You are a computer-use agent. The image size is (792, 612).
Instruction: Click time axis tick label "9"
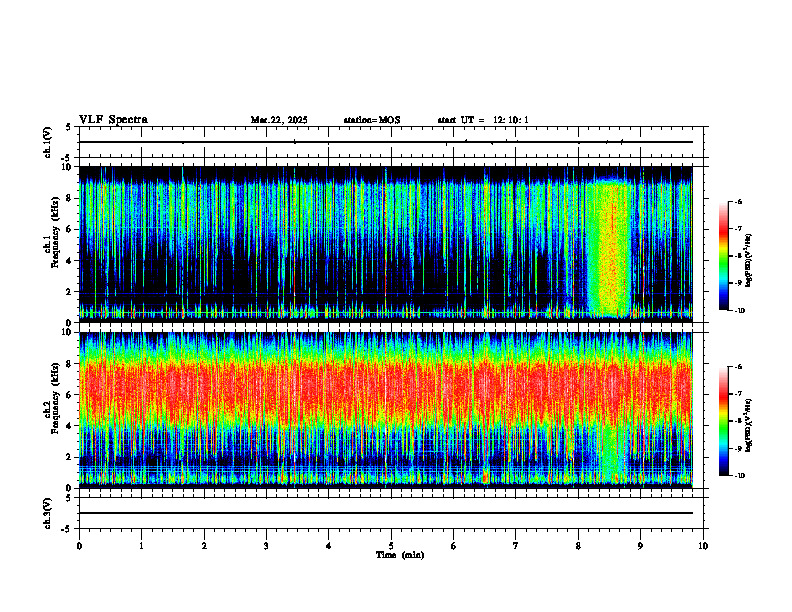click(640, 546)
